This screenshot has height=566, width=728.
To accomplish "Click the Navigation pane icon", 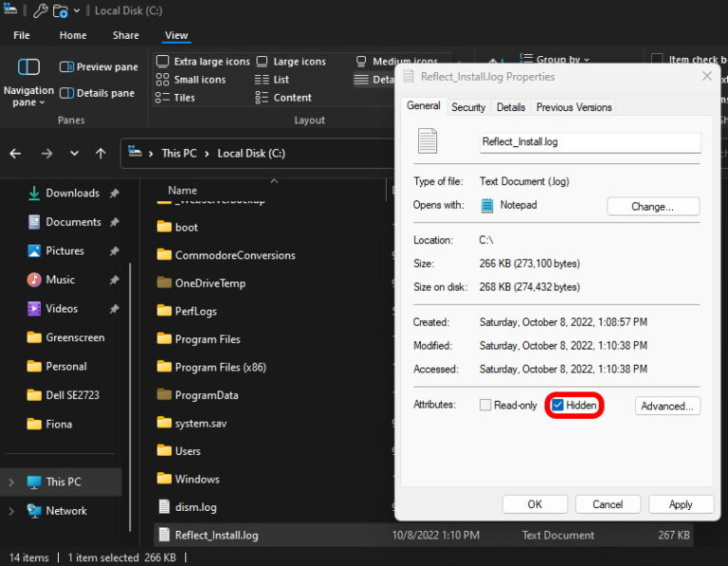I will 28,68.
